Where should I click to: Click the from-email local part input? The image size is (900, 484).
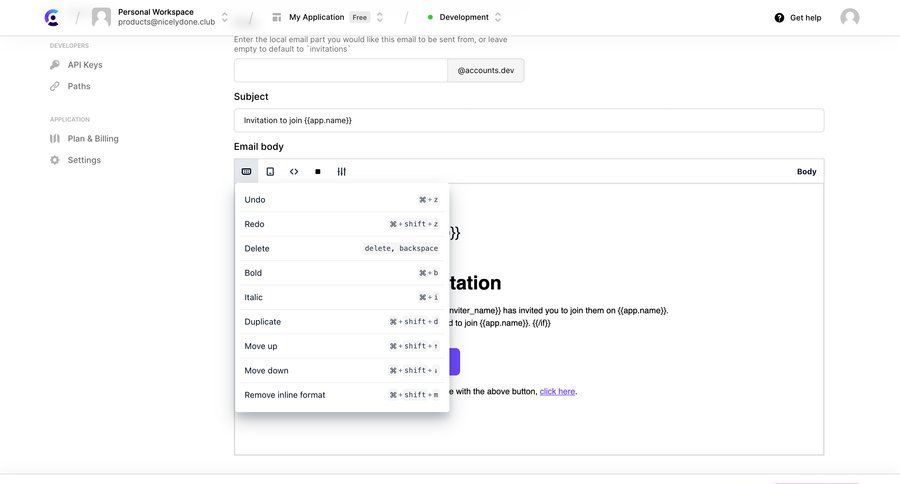point(341,71)
